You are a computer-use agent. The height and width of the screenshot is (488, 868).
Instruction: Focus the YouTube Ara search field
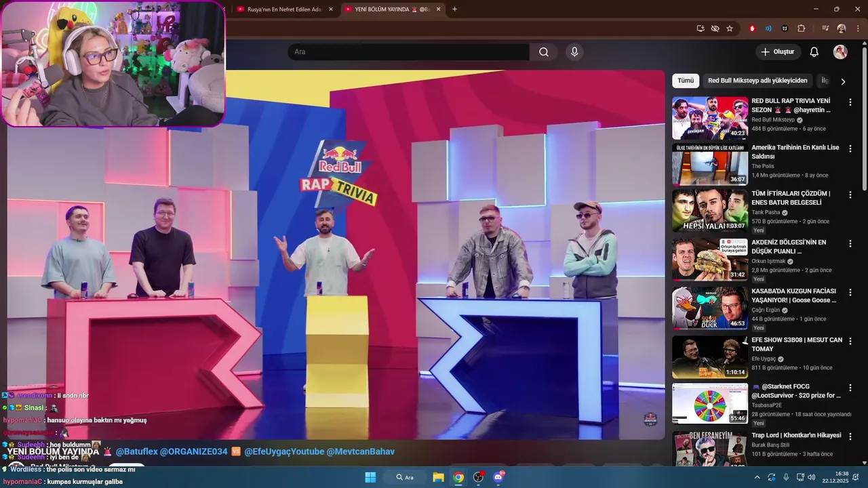tap(408, 52)
